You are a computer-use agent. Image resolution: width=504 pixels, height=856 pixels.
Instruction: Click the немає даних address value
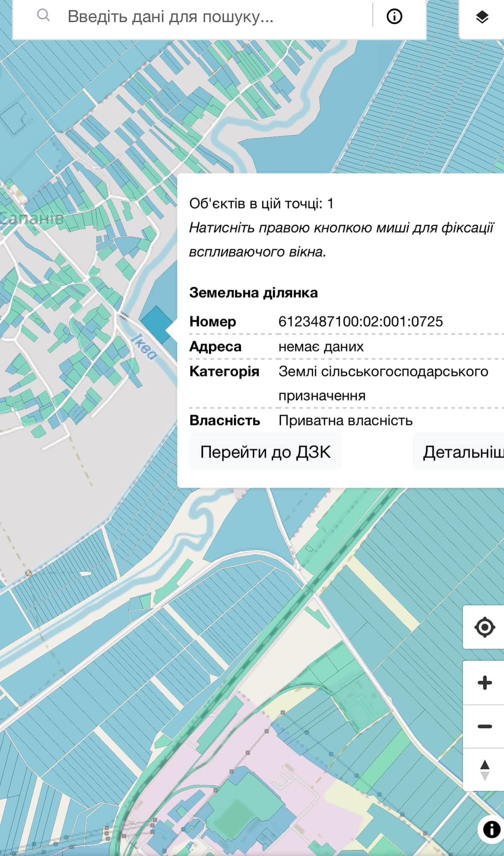pyautogui.click(x=321, y=346)
